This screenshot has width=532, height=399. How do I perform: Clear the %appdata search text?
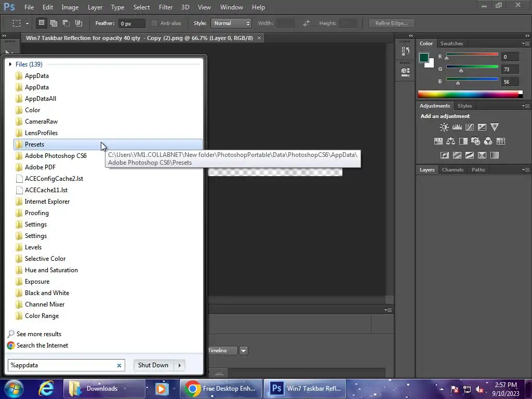(x=119, y=365)
